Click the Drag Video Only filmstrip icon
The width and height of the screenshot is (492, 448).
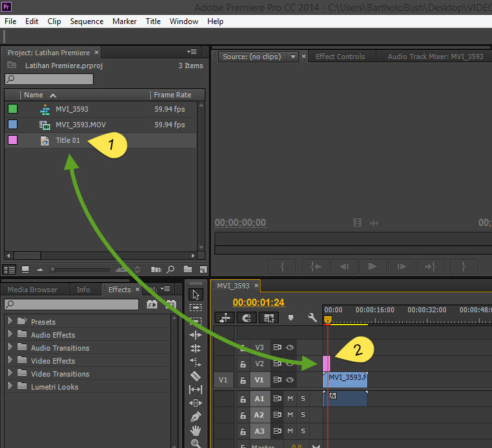pos(357,223)
